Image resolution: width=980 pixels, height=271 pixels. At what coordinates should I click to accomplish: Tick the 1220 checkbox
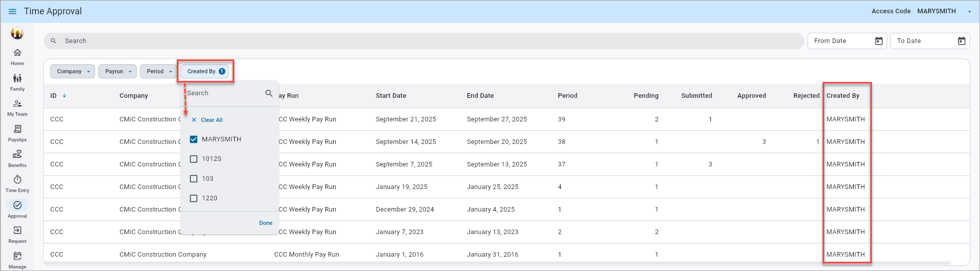[x=194, y=198]
